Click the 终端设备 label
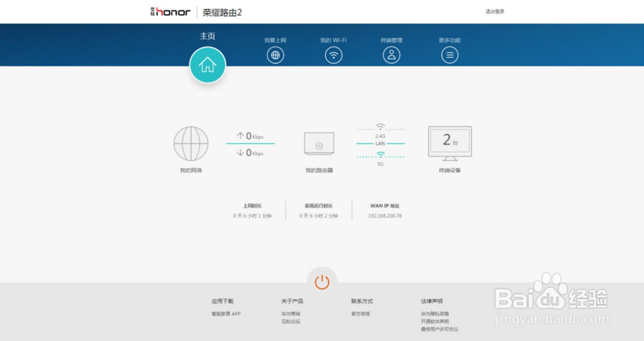The width and height of the screenshot is (644, 341). [x=450, y=170]
